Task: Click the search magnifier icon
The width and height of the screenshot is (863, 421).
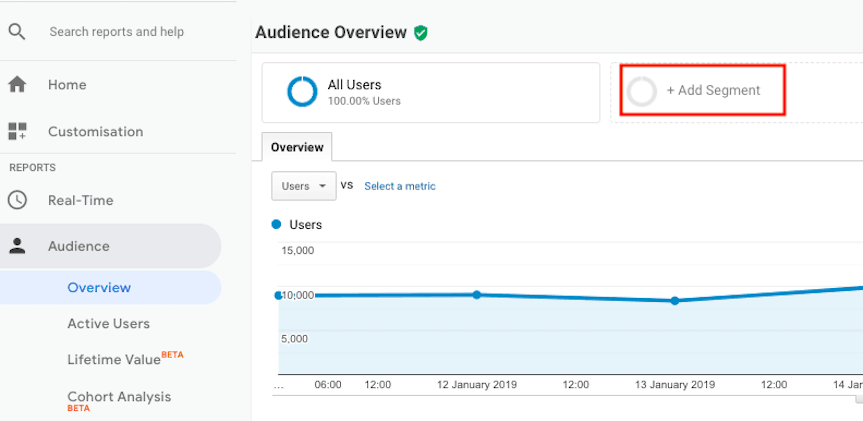Action: 17,31
